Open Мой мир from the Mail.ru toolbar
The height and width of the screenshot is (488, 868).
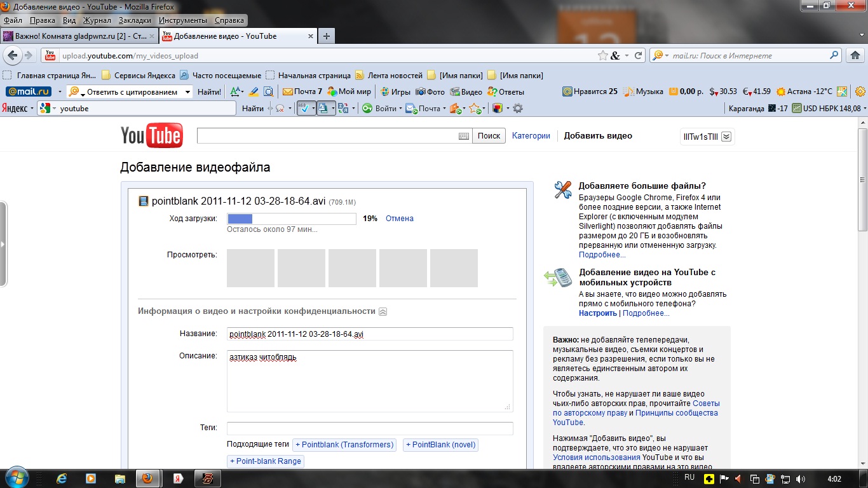[x=349, y=91]
